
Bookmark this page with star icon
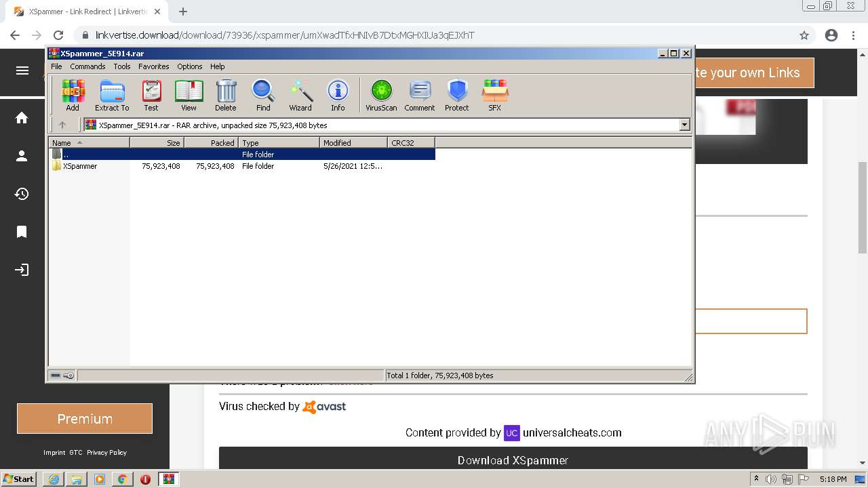click(804, 35)
